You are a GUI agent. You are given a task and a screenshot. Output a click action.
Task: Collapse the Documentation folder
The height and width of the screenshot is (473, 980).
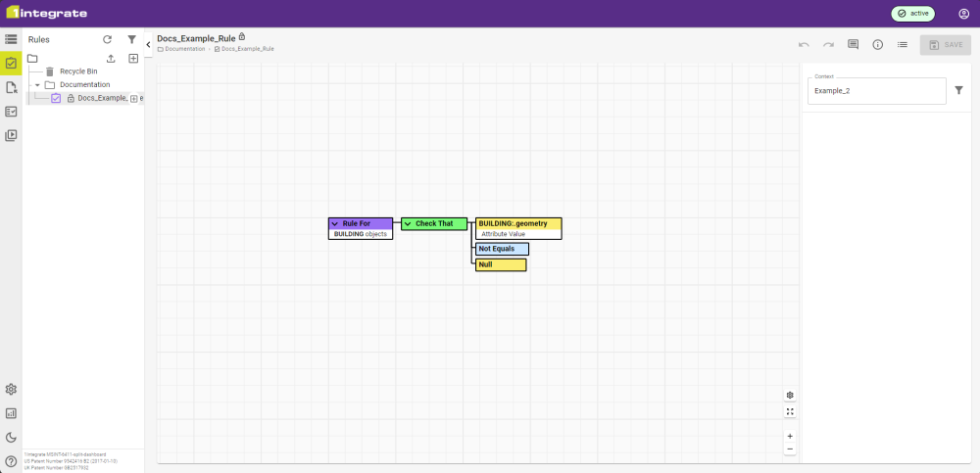[x=37, y=85]
